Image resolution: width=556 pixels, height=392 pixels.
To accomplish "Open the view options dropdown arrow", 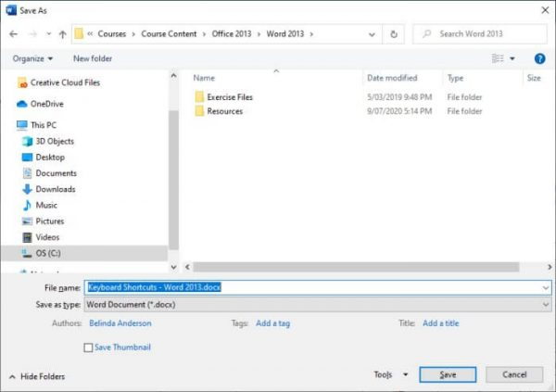I will pyautogui.click(x=512, y=58).
